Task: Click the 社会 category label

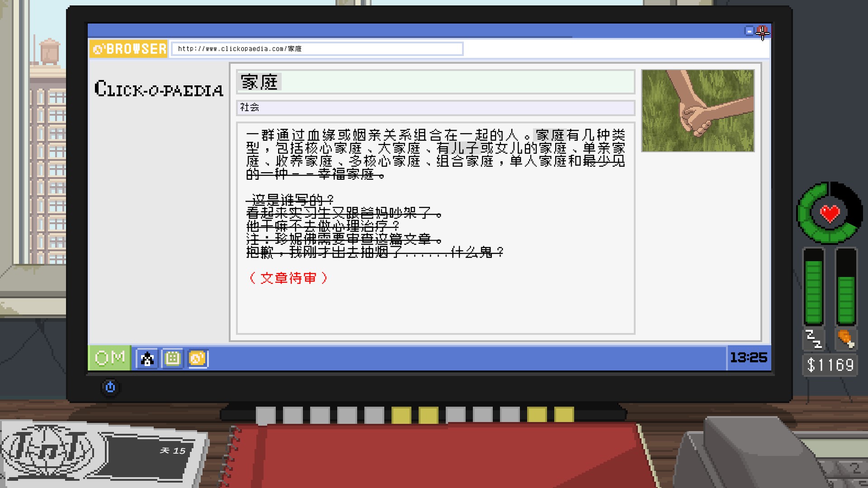Action: pos(250,108)
